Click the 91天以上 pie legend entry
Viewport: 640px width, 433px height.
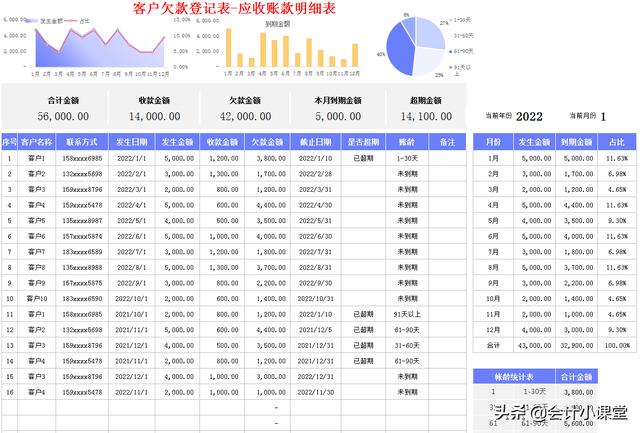pyautogui.click(x=460, y=70)
